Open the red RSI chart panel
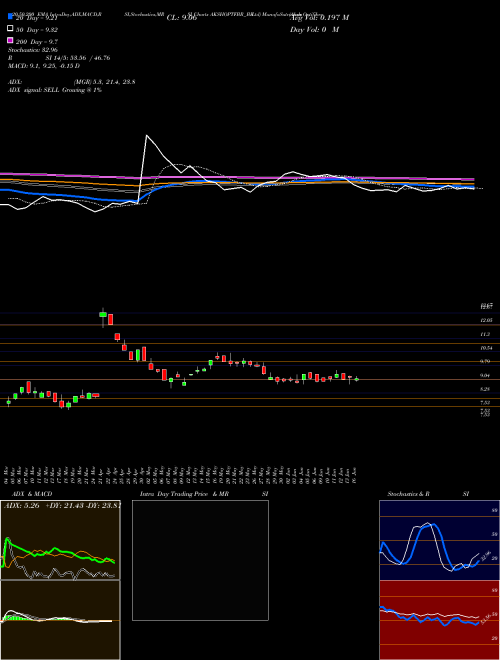 [x=439, y=620]
